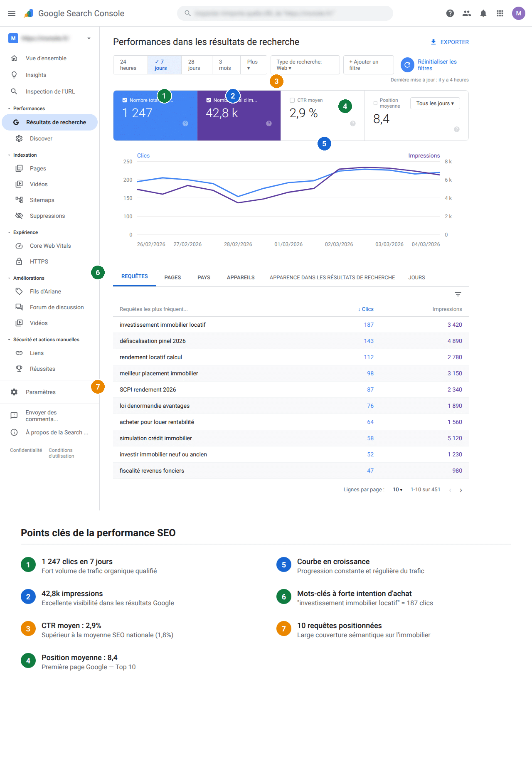532x764 pixels.
Task: Open the notifications bell
Action: (x=483, y=13)
